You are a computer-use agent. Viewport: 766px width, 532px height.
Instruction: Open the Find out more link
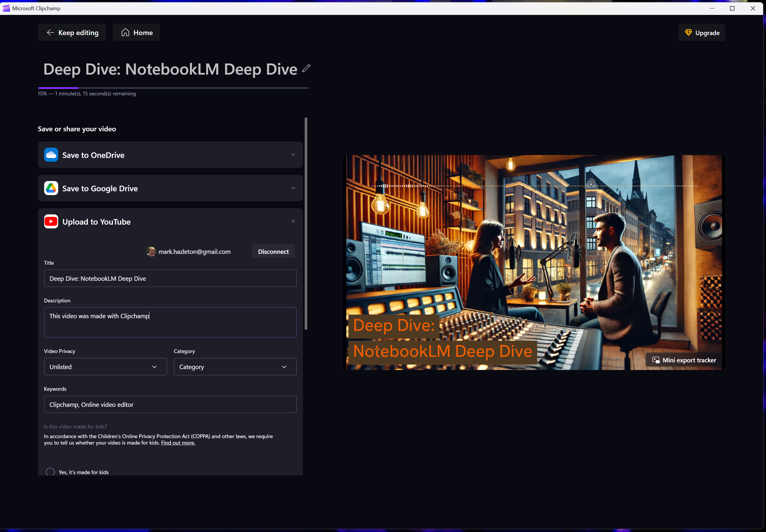click(178, 443)
